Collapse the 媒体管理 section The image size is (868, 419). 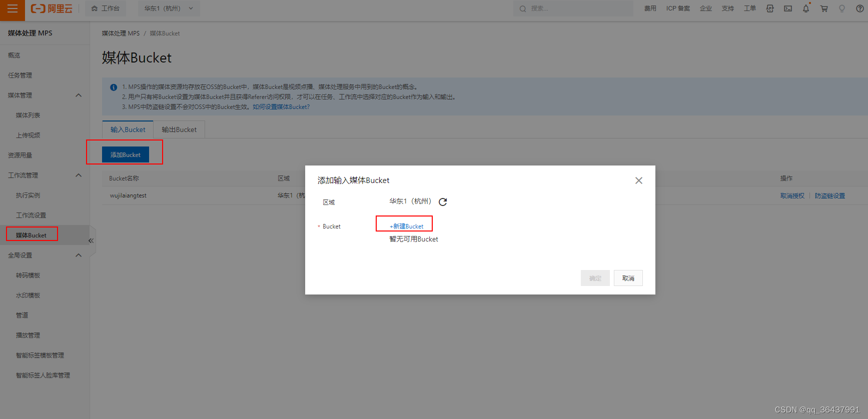point(79,95)
